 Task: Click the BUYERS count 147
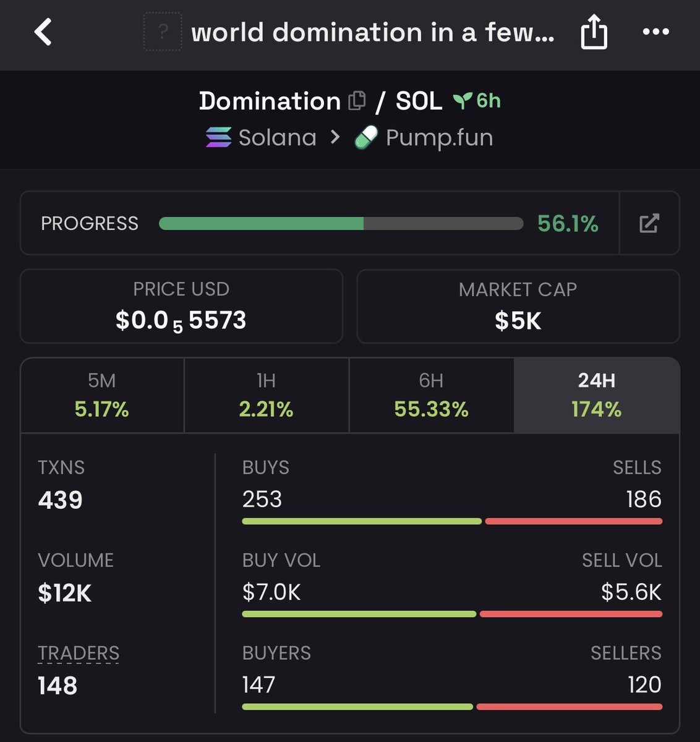point(258,684)
